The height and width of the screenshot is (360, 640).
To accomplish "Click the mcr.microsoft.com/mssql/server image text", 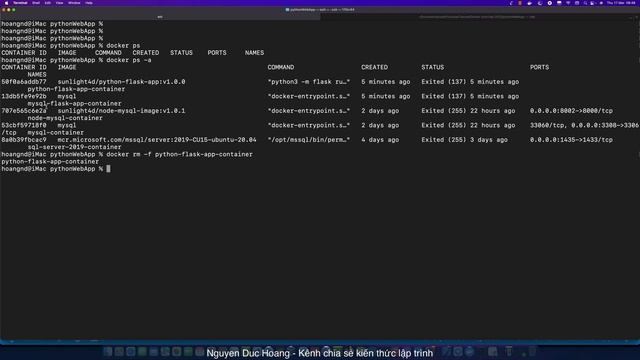I will [x=157, y=140].
